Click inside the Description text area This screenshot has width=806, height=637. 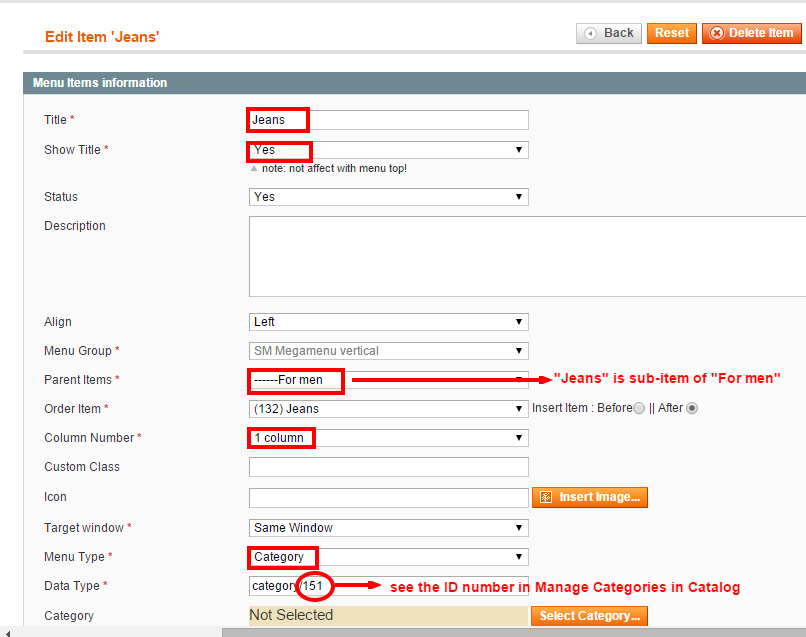click(x=527, y=257)
